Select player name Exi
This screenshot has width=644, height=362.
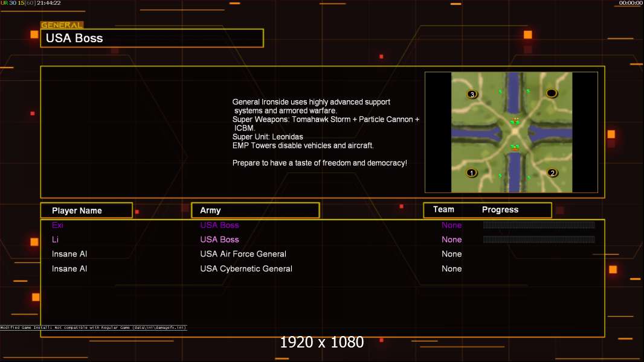tap(57, 225)
